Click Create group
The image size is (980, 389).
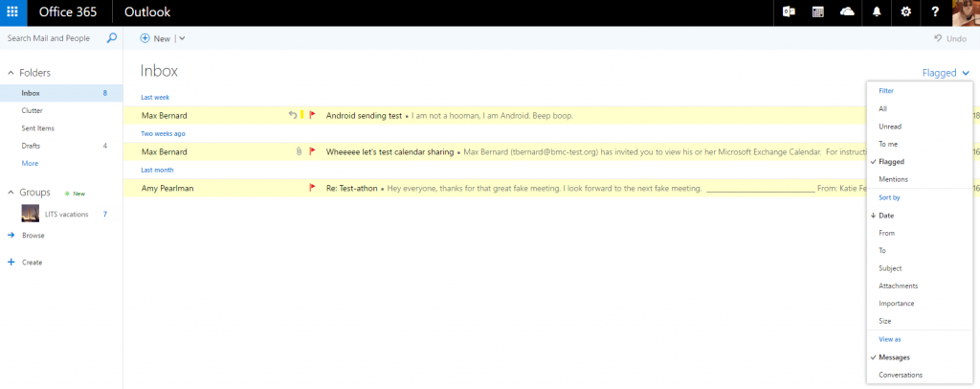coord(32,263)
